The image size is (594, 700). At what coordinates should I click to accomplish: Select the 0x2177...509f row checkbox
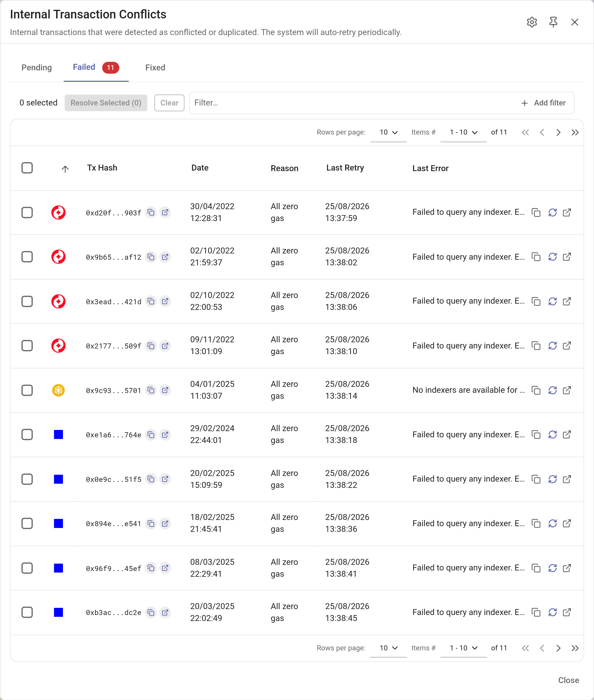click(x=27, y=346)
